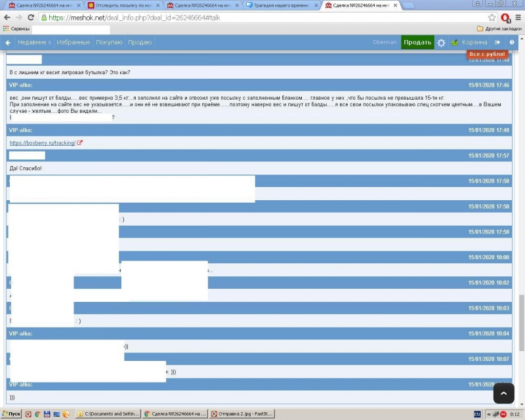Open the Другие закладки bookmarks folder
Viewport: 525px width, 420px height.
click(499, 29)
